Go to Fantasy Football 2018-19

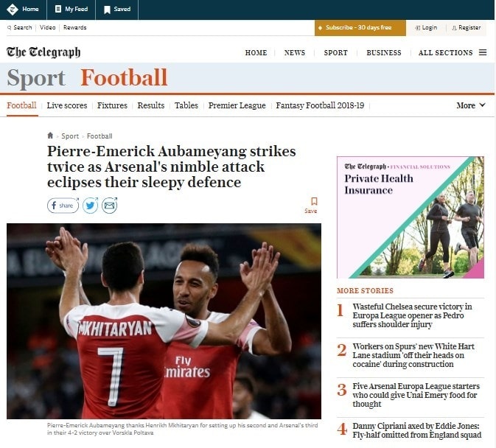pos(320,105)
